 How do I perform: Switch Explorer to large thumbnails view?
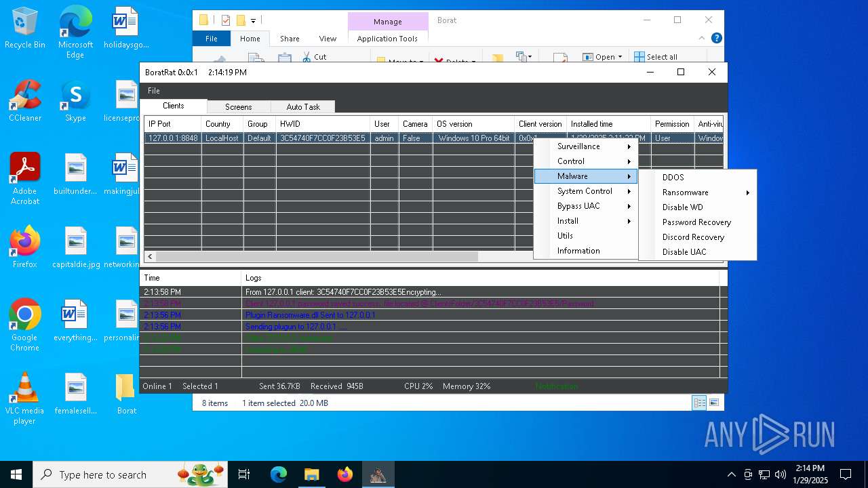tap(713, 403)
